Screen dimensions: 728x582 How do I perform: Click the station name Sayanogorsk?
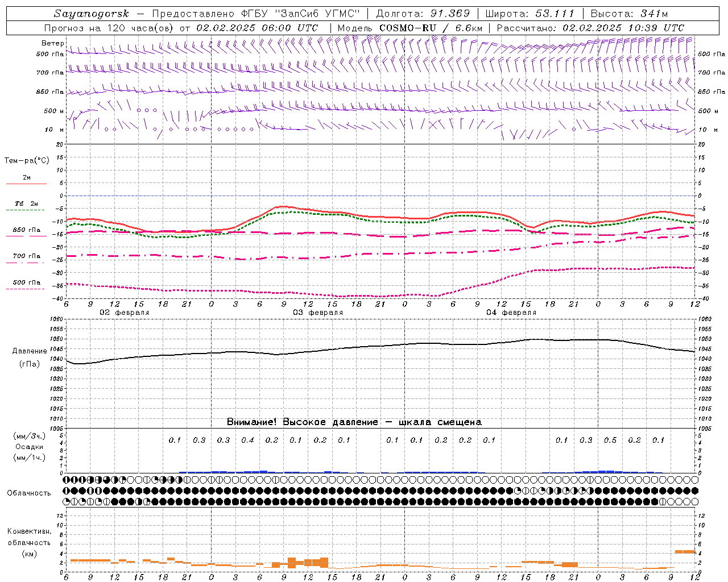[92, 14]
